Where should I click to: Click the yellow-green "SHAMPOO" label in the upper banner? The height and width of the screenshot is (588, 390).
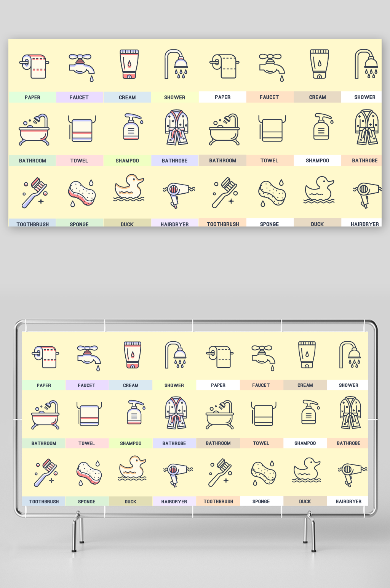tap(127, 161)
